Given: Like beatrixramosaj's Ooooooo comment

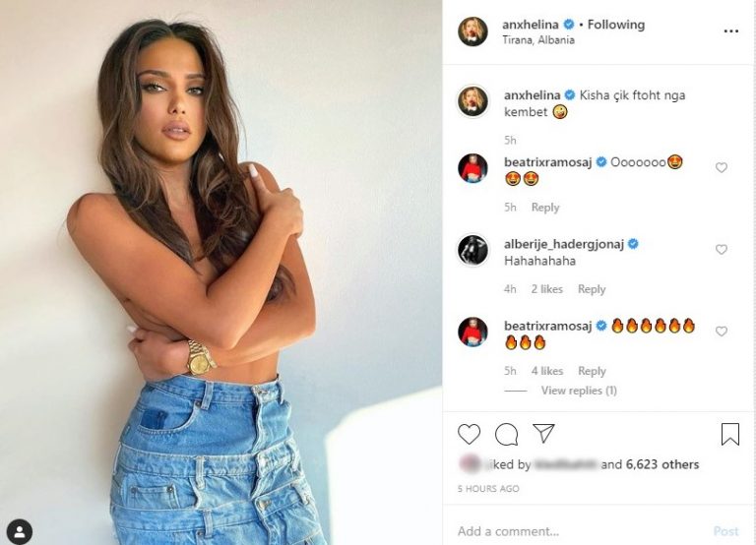Looking at the screenshot, I should pyautogui.click(x=721, y=167).
